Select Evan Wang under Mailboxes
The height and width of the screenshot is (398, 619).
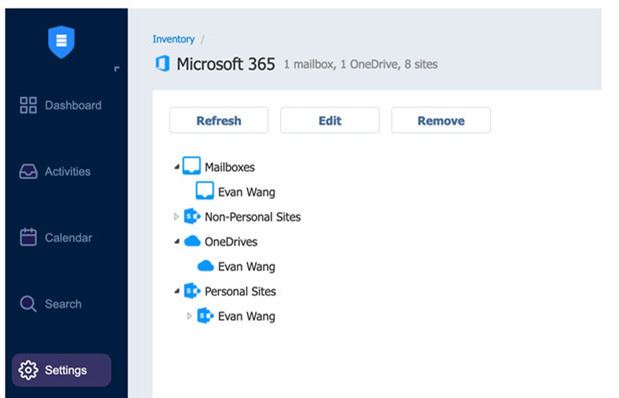247,192
